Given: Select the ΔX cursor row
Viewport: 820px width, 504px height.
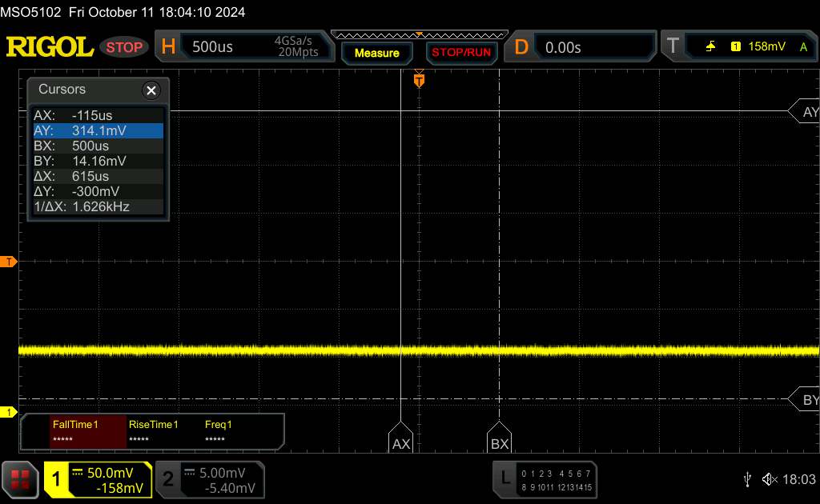Looking at the screenshot, I should (97, 176).
